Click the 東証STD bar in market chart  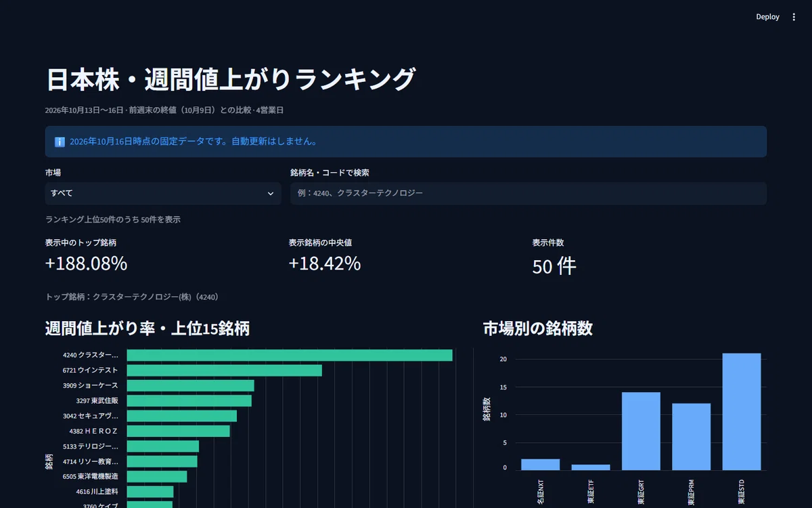[742, 412]
